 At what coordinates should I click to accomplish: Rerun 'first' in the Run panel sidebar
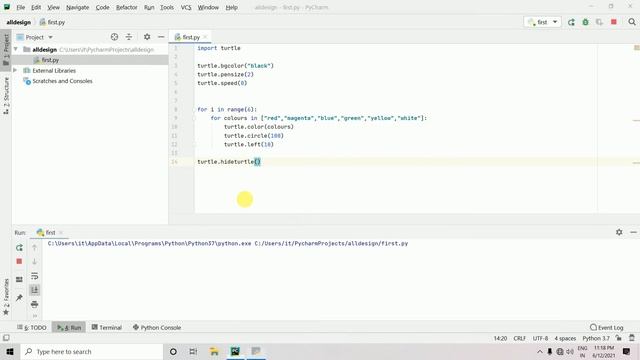[x=19, y=248]
